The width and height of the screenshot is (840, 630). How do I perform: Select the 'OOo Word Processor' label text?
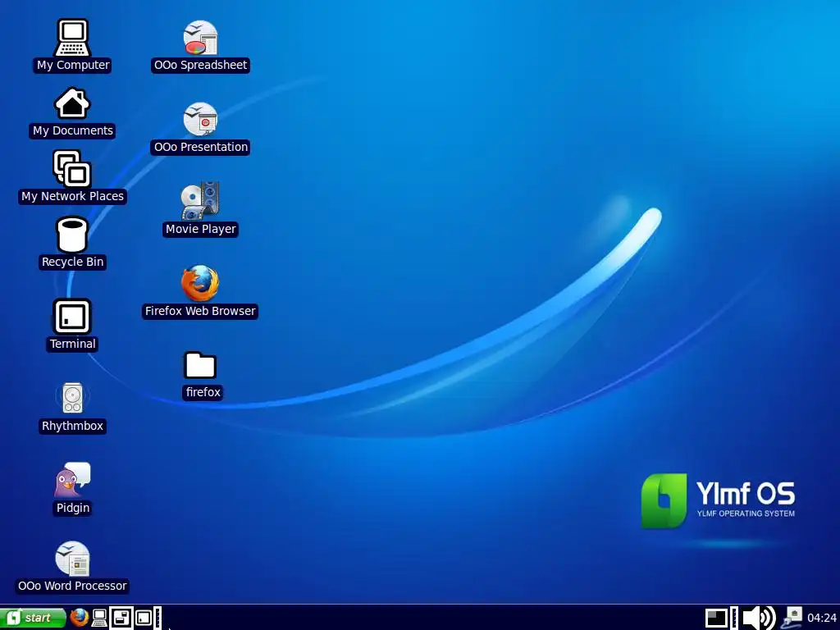(72, 586)
